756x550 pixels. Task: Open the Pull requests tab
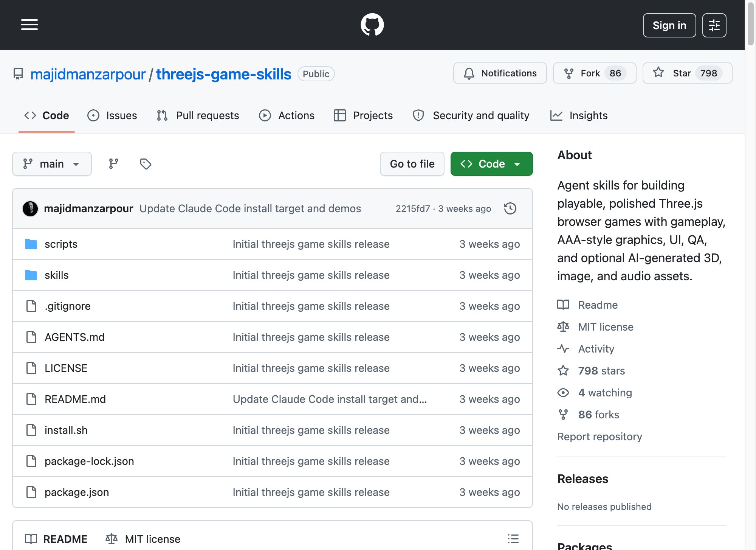pos(198,115)
